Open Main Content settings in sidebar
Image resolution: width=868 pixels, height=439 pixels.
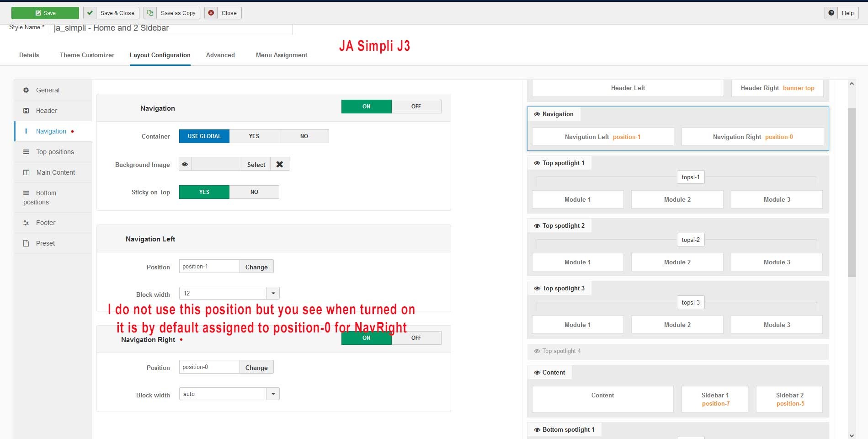tap(53, 172)
